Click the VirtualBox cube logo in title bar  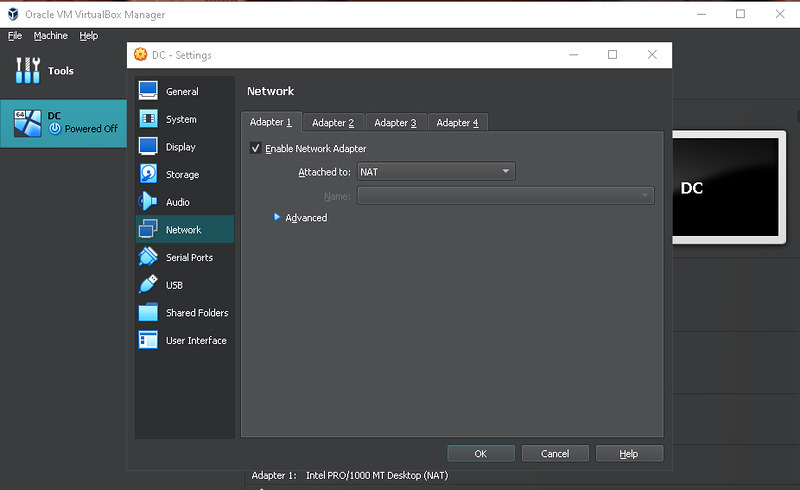(x=13, y=14)
